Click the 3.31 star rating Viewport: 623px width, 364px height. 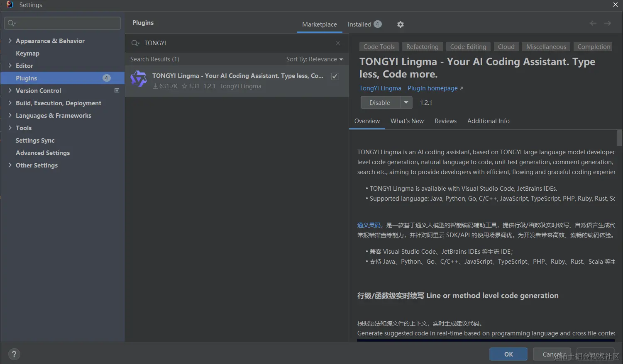point(191,86)
